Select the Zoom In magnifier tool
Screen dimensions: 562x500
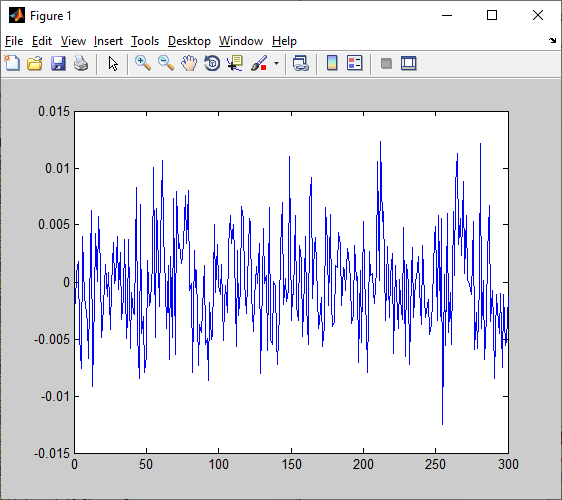[143, 63]
